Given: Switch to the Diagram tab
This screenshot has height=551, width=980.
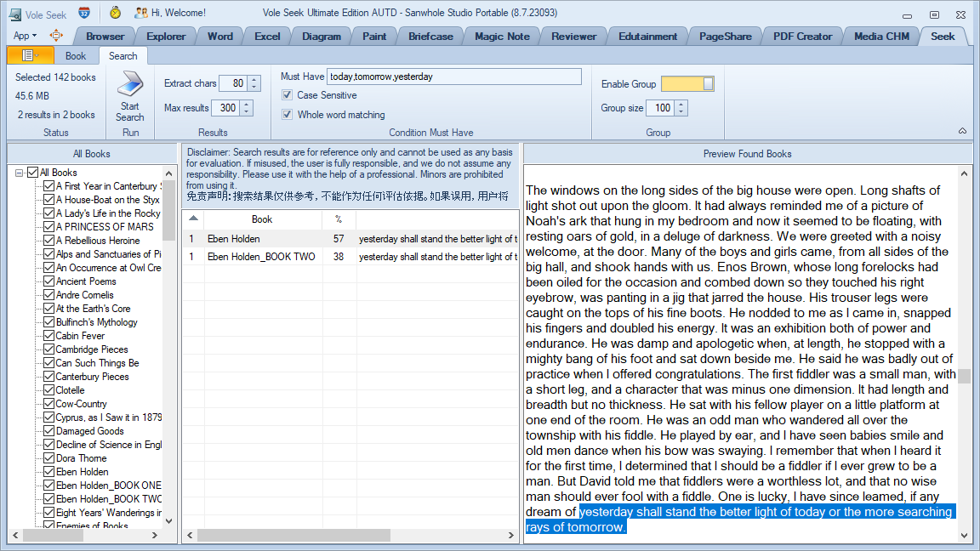Looking at the screenshot, I should tap(322, 37).
